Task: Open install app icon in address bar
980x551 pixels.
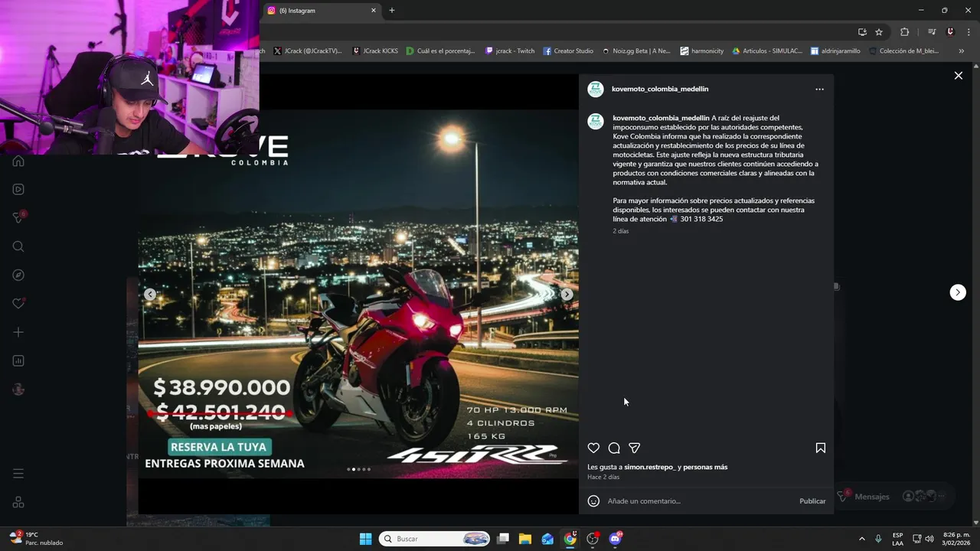Action: [862, 32]
